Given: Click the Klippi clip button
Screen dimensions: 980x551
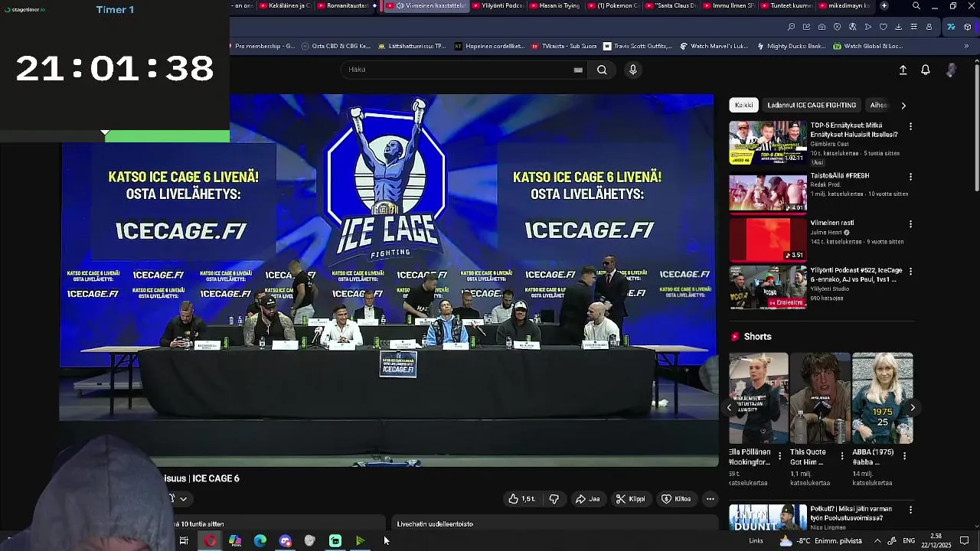Looking at the screenshot, I should [x=631, y=499].
